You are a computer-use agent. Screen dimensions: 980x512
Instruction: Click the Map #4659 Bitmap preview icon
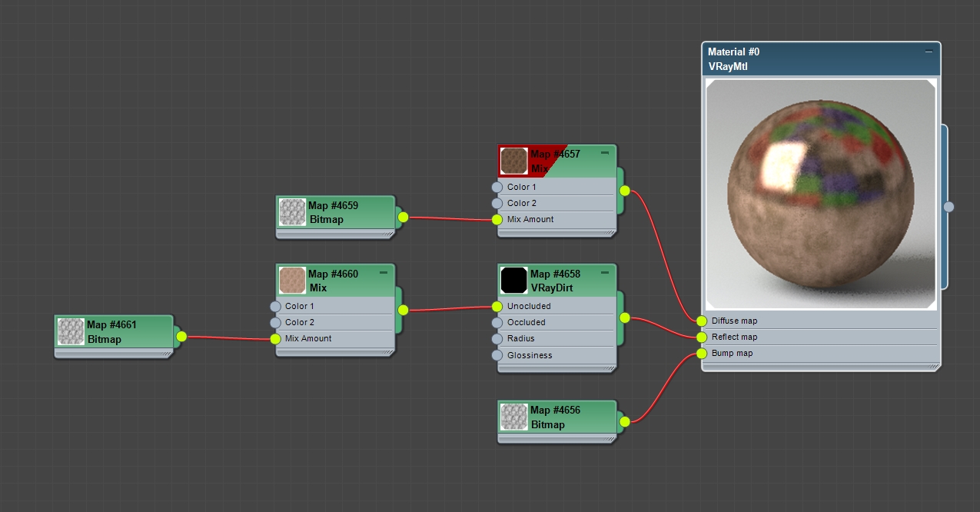point(293,212)
